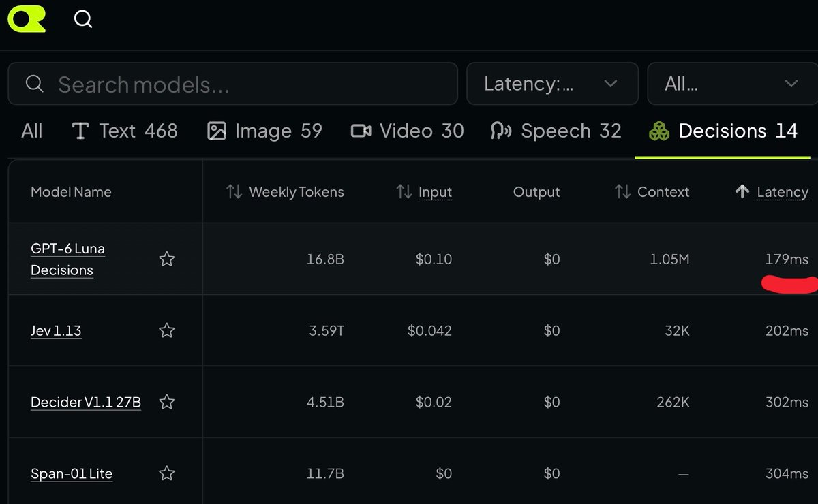This screenshot has width=818, height=504.
Task: Open the Jev 1.13 model page
Action: (56, 331)
